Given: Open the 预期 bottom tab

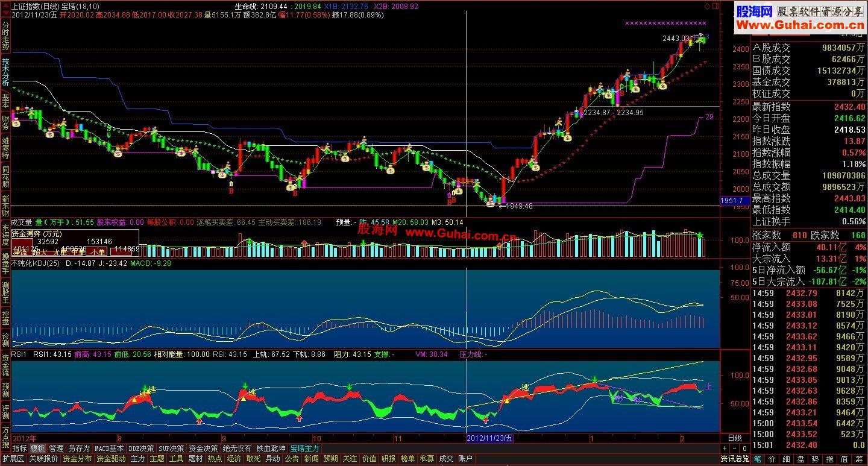Looking at the screenshot, I should pyautogui.click(x=330, y=459).
